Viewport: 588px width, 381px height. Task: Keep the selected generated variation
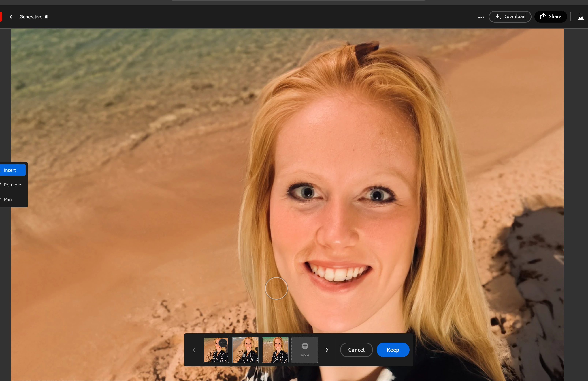(393, 350)
